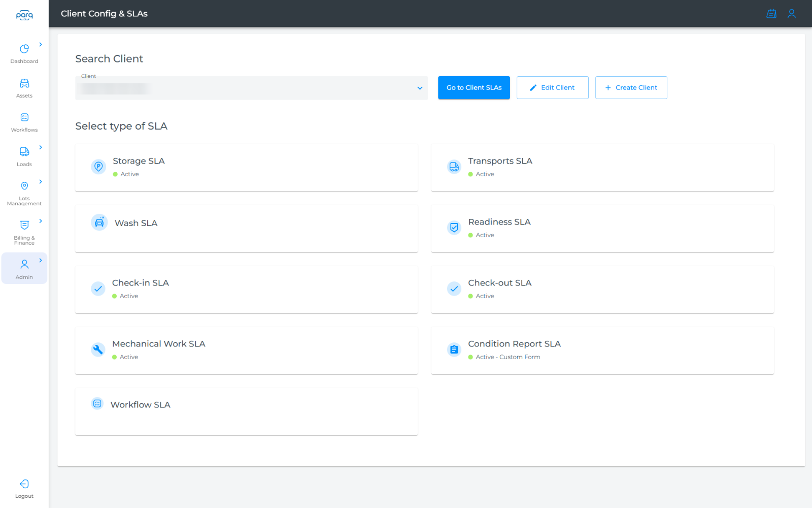
Task: Click the Create Client button
Action: point(631,87)
